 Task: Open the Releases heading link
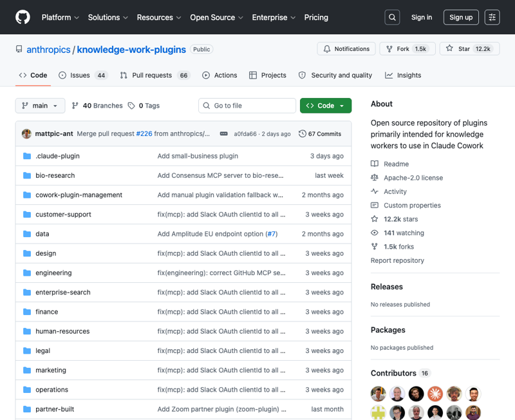point(387,287)
